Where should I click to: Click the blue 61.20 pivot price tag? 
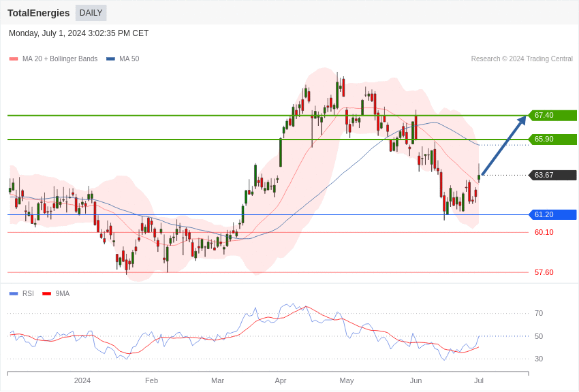point(552,215)
